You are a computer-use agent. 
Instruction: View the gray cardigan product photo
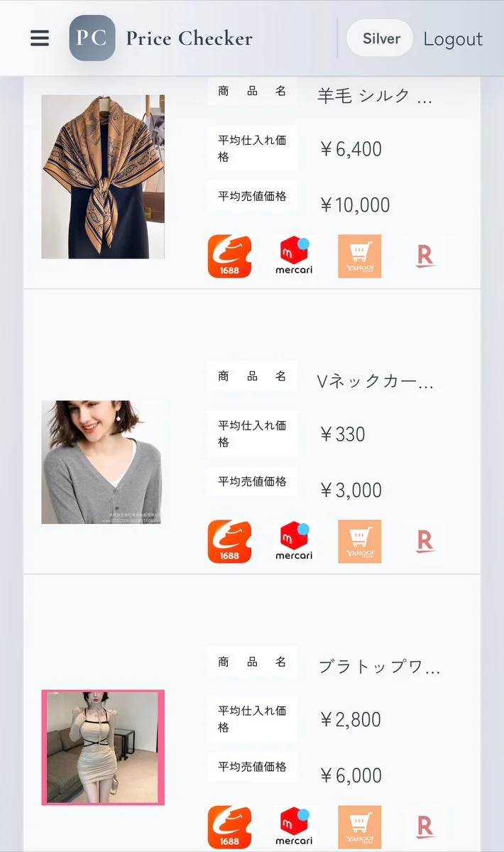point(103,461)
